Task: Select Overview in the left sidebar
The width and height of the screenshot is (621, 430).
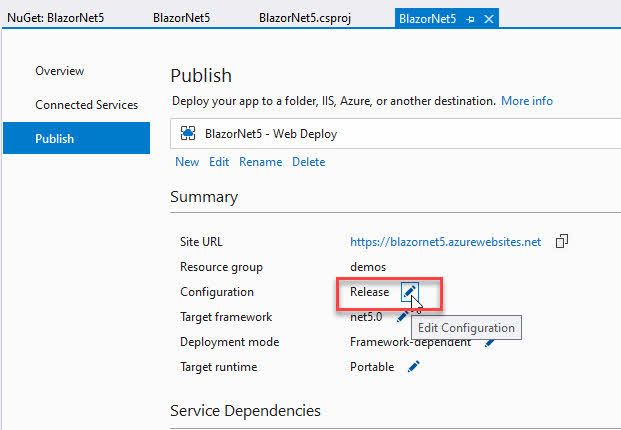Action: 60,71
